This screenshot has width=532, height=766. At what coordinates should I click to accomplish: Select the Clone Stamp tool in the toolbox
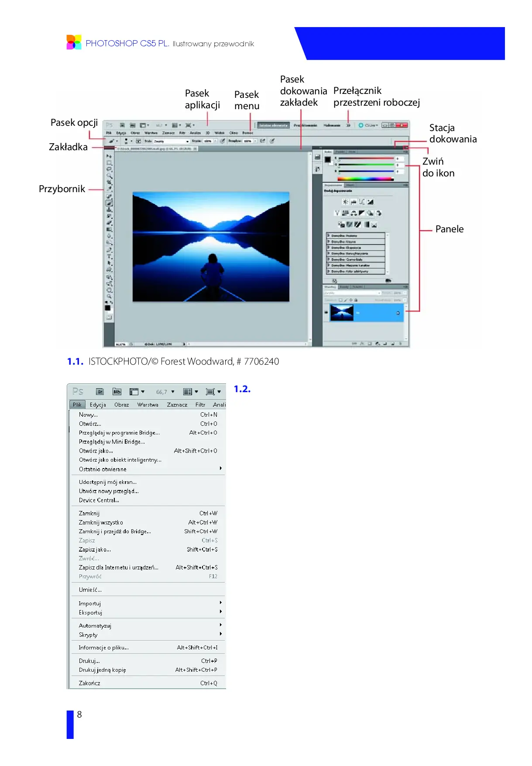109,210
